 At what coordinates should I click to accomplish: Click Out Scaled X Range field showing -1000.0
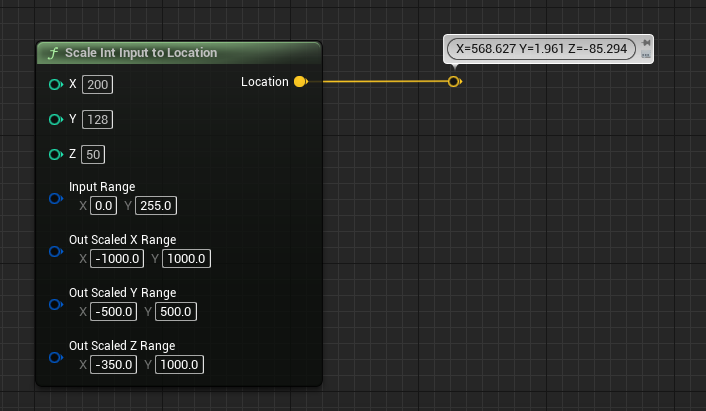[117, 259]
